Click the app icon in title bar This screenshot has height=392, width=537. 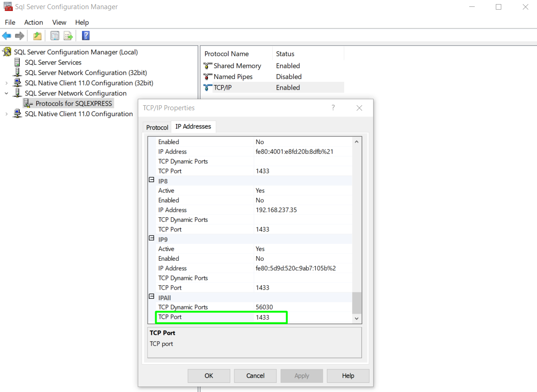click(8, 6)
